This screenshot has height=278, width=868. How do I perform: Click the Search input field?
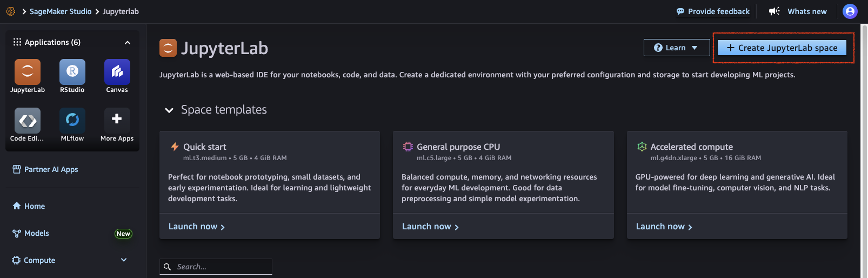(216, 267)
